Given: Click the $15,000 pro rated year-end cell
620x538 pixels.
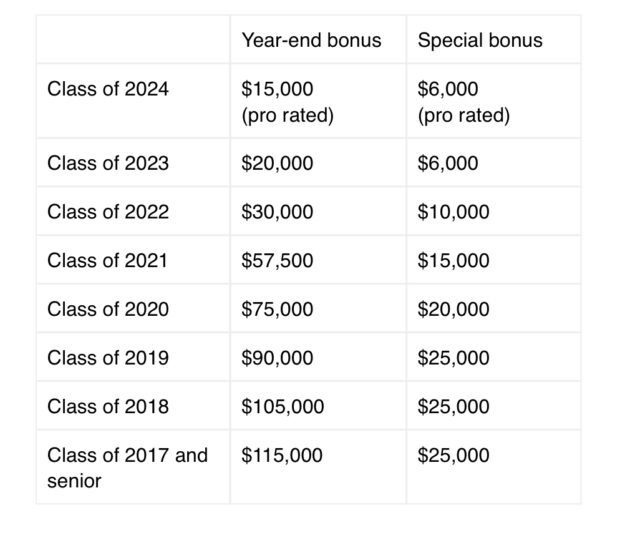Looking at the screenshot, I should (x=287, y=102).
